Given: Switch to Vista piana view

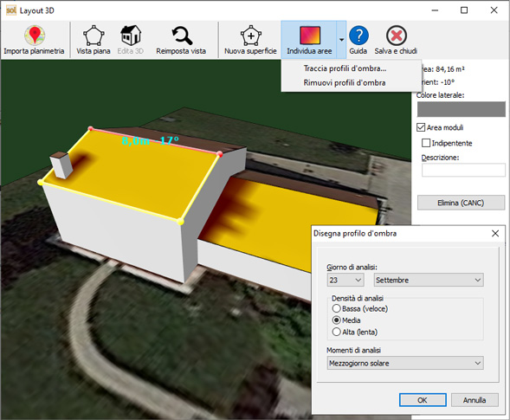Looking at the screenshot, I should [94, 36].
